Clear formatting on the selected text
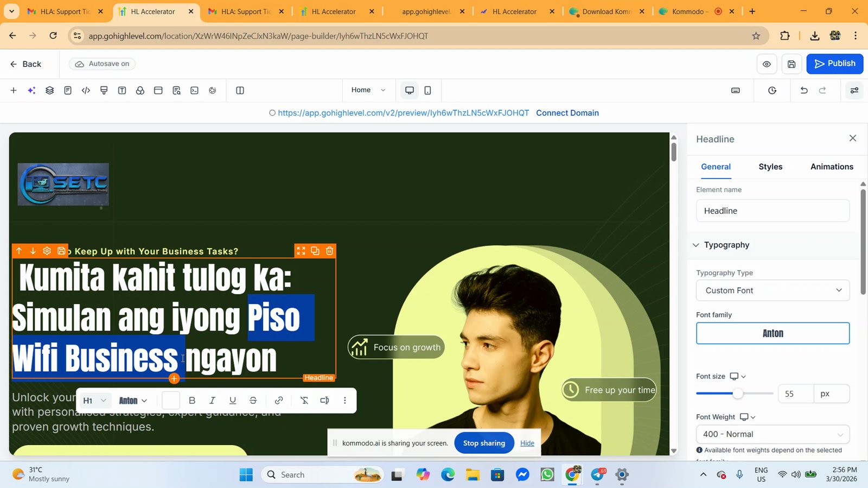Image resolution: width=868 pixels, height=488 pixels. [304, 401]
